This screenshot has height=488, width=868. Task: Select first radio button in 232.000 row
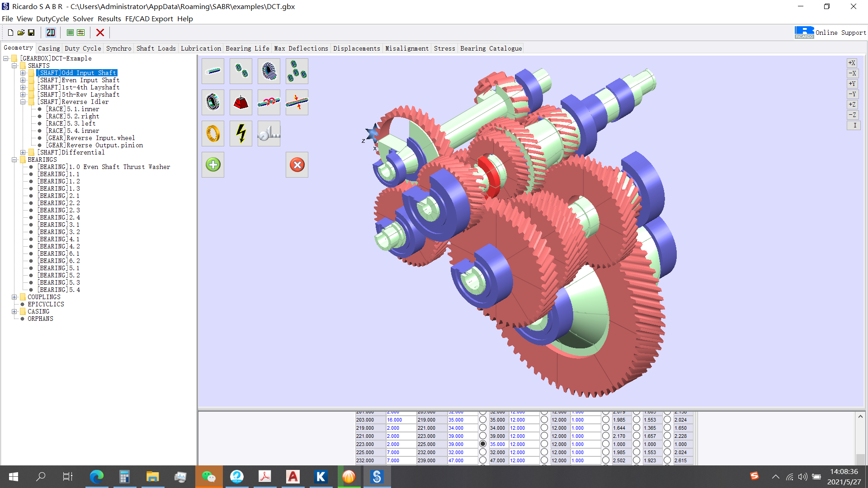[483, 460]
